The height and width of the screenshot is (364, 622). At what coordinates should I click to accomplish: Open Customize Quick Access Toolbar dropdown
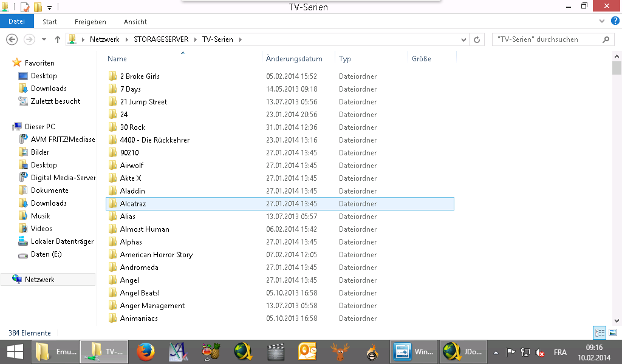50,7
